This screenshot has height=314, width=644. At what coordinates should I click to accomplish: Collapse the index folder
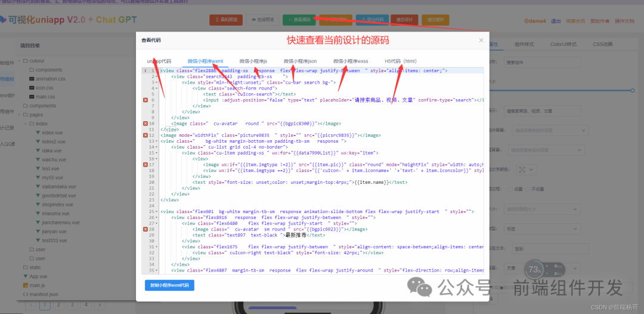click(x=26, y=124)
